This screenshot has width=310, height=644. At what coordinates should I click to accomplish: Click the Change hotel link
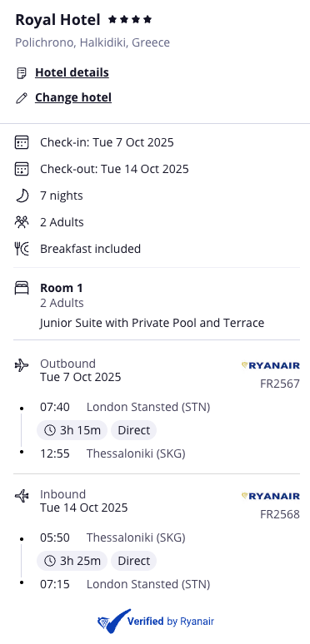click(73, 97)
